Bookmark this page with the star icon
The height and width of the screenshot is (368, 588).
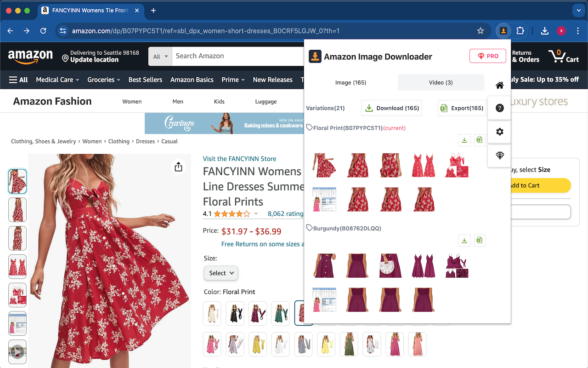coord(481,31)
